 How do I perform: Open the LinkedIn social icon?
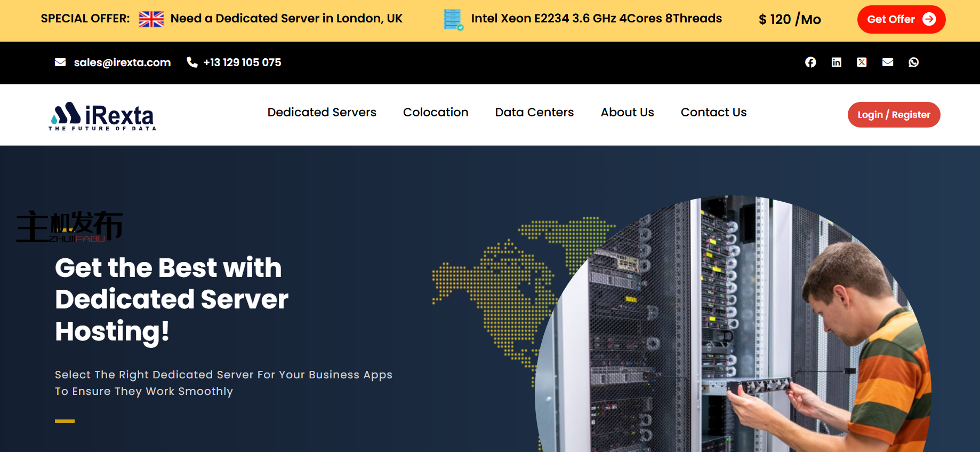click(836, 62)
